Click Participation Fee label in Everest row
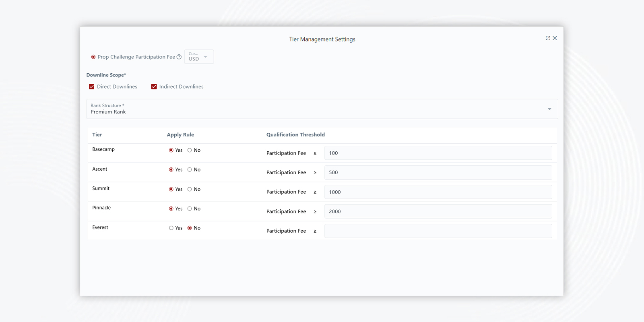 (286, 231)
